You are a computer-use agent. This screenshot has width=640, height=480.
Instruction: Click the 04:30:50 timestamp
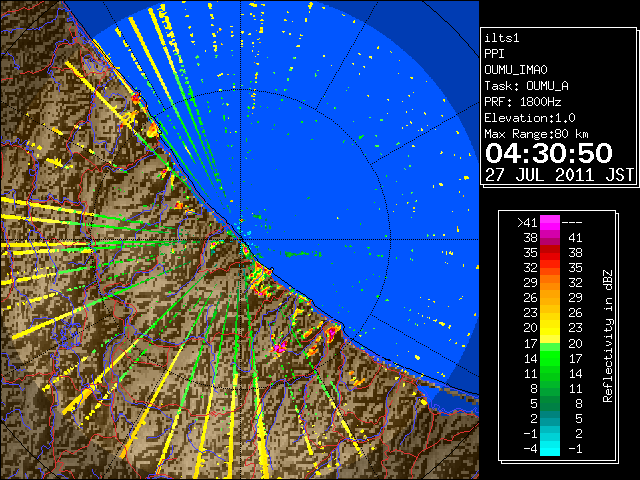[x=549, y=153]
